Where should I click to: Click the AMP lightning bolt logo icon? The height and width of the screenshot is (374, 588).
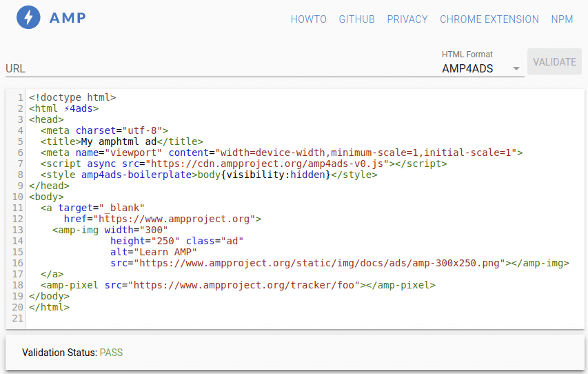pos(28,17)
